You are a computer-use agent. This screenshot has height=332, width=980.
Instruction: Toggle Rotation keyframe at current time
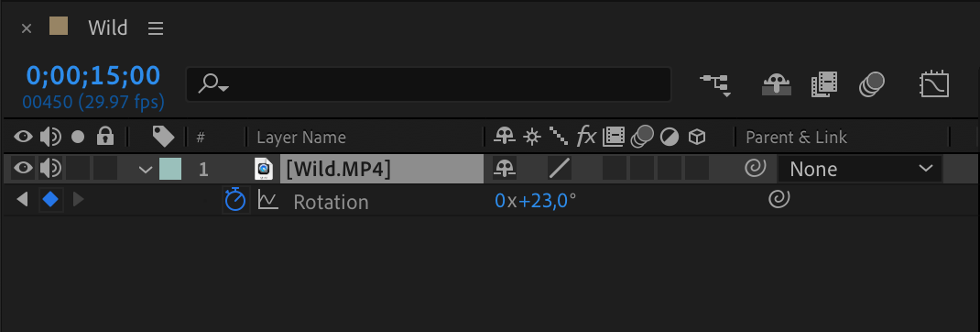click(50, 201)
